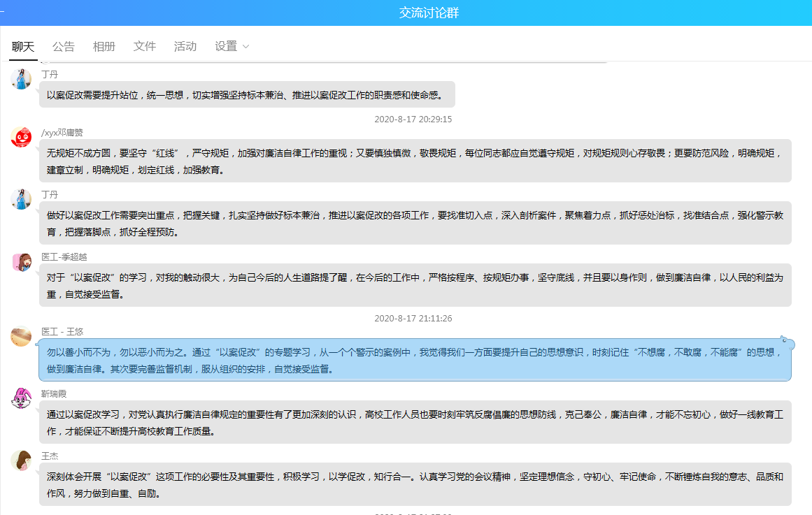Screen dimensions: 812x515
Task: Select the 活动 tab
Action: coord(185,47)
